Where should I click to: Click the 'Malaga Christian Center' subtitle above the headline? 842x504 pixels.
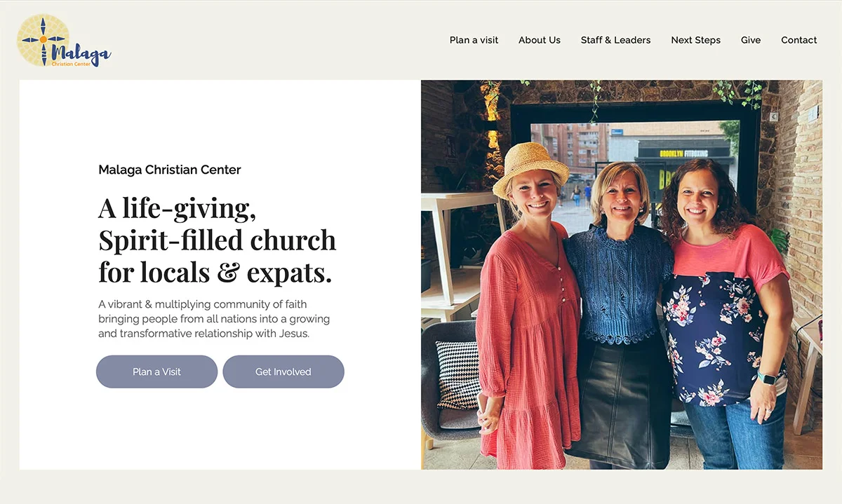(x=169, y=170)
